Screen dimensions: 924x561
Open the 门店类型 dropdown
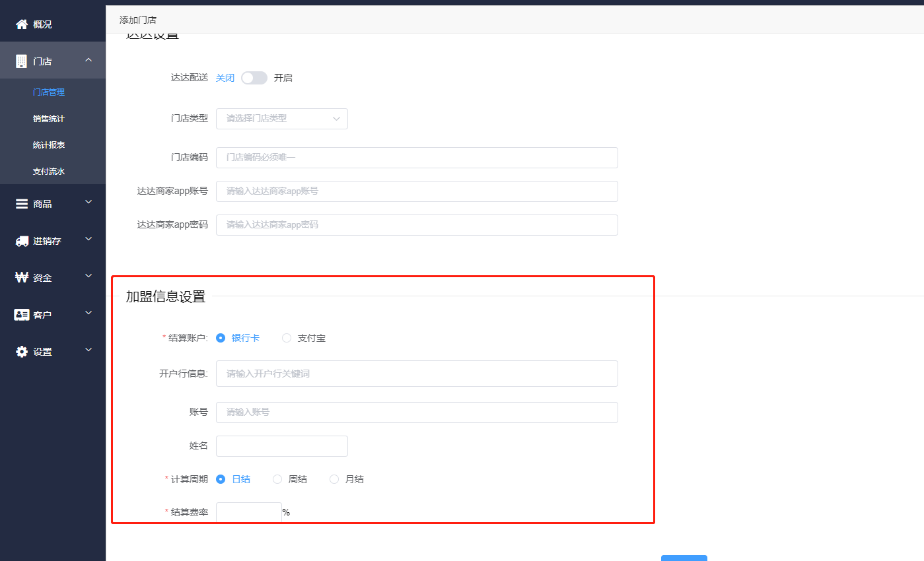(282, 119)
